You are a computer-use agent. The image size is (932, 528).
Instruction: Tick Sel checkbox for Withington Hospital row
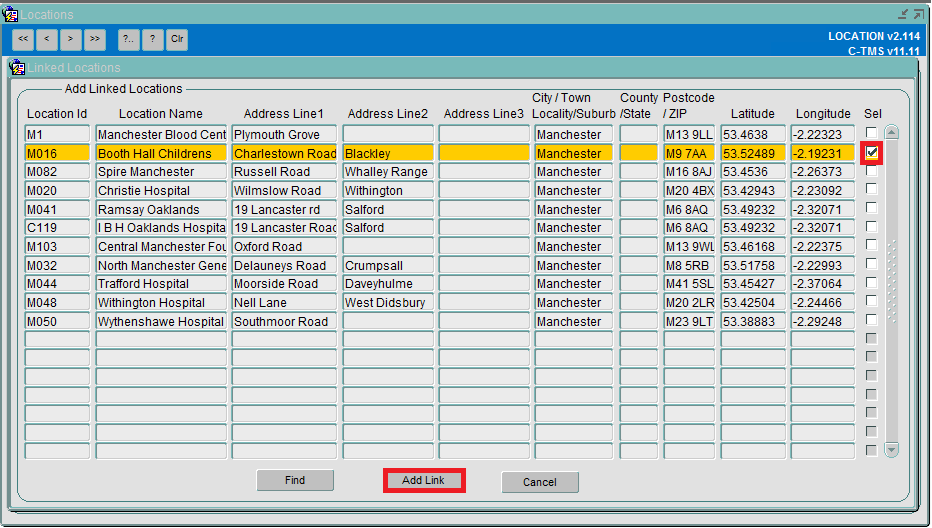pyautogui.click(x=871, y=301)
